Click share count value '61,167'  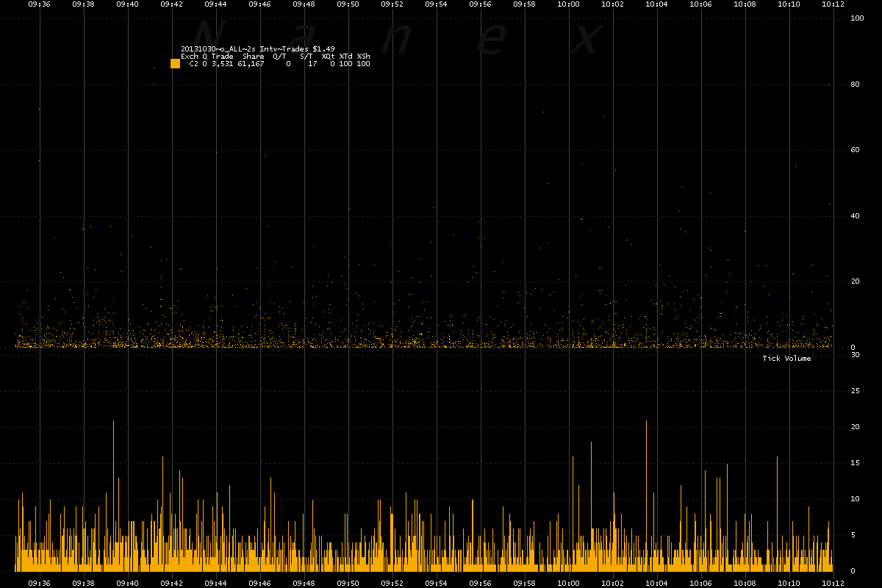[x=251, y=64]
